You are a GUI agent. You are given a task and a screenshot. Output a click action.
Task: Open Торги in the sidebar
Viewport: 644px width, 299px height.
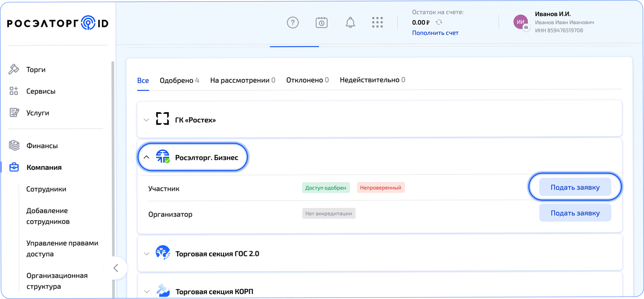[36, 70]
